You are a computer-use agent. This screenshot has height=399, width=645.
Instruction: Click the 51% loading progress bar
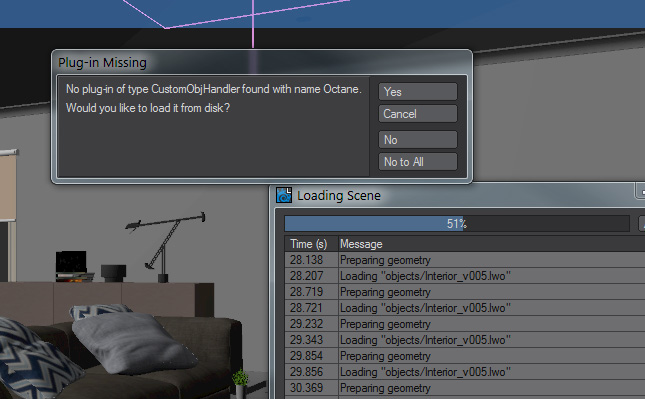[457, 224]
